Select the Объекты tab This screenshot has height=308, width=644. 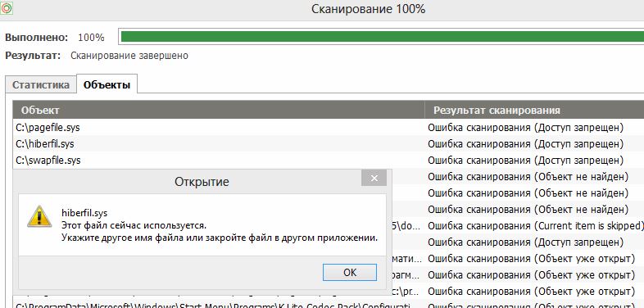pos(107,84)
